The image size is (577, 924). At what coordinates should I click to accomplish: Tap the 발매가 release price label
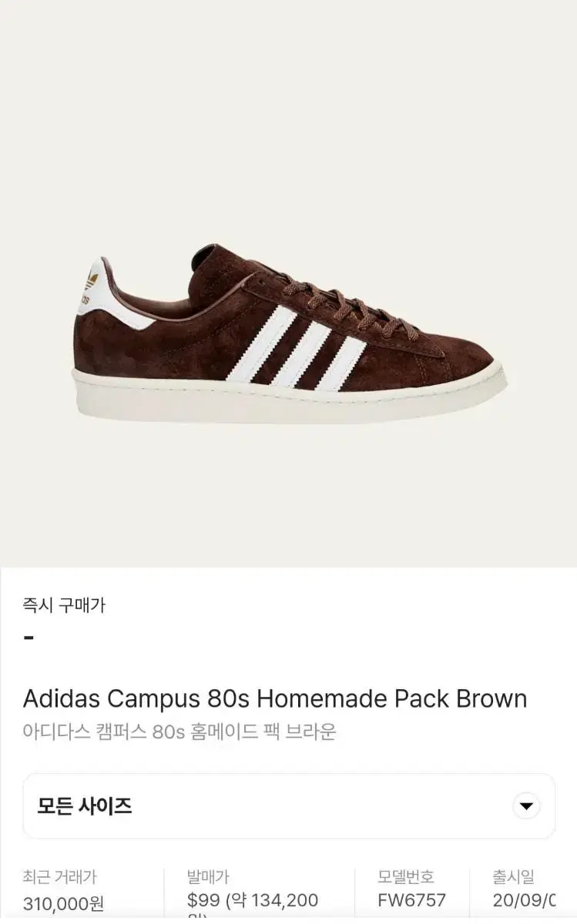[x=208, y=876]
